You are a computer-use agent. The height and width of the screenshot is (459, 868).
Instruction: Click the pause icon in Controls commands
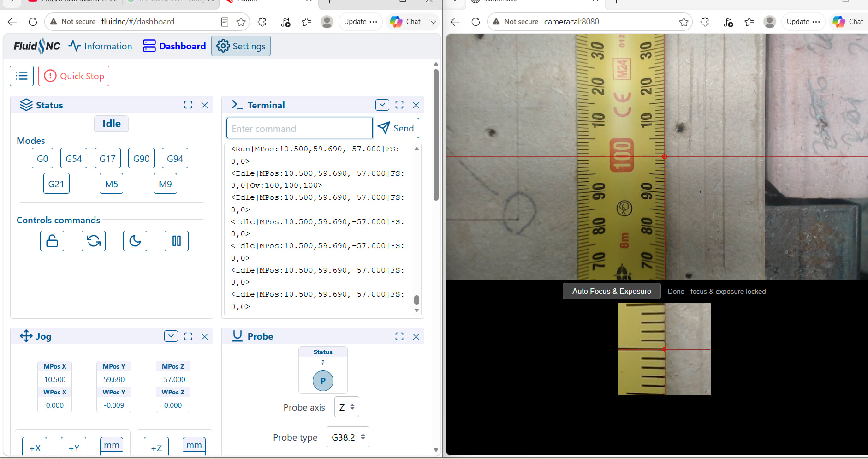click(177, 241)
